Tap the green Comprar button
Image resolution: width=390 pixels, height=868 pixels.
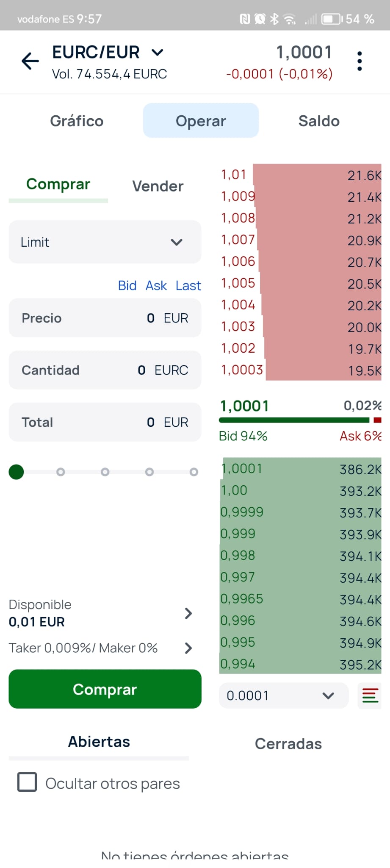pyautogui.click(x=105, y=689)
